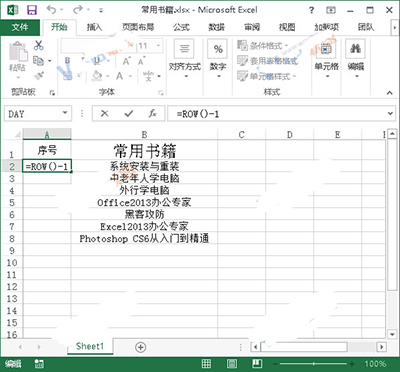The height and width of the screenshot is (372, 400).
Task: Open Insert Function fx icon
Action: tap(152, 114)
